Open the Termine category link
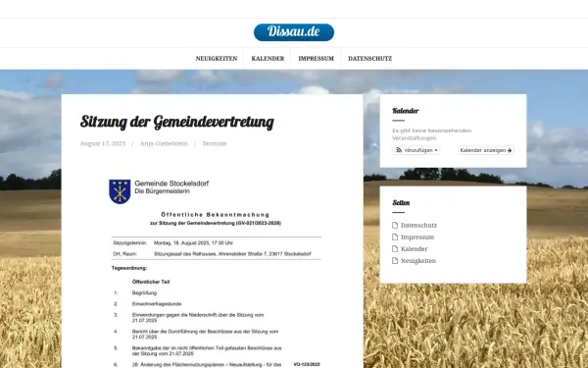The image size is (588, 368). (x=214, y=143)
